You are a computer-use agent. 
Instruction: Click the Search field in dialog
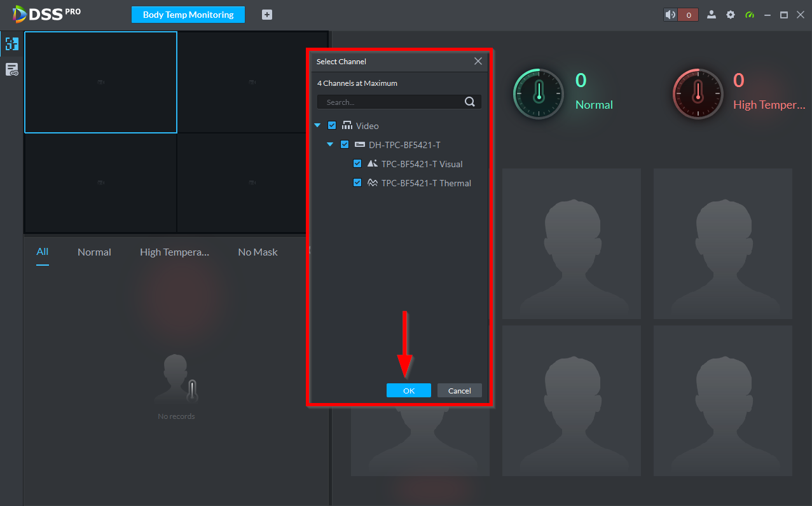(399, 102)
